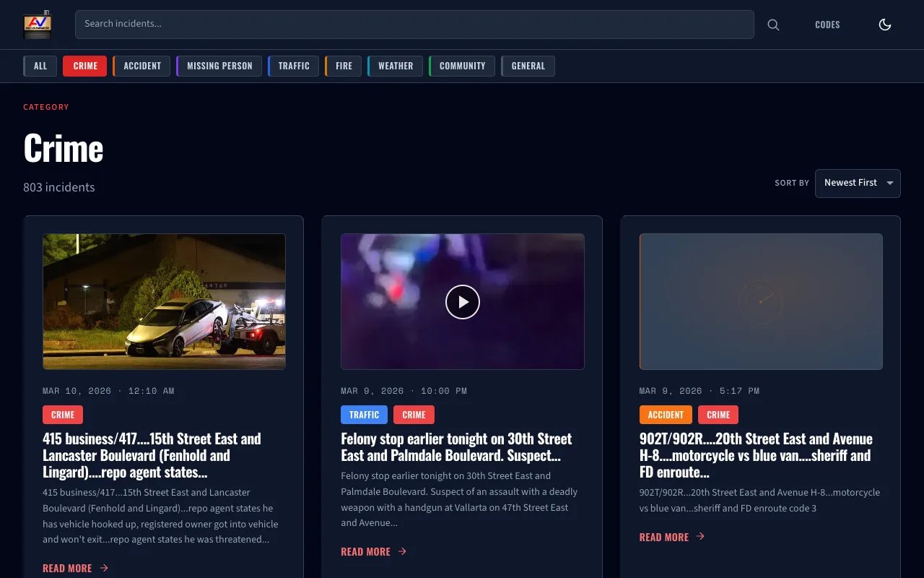Open the Newest First sort dropdown
Viewport: 924px width, 578px height.
(858, 183)
